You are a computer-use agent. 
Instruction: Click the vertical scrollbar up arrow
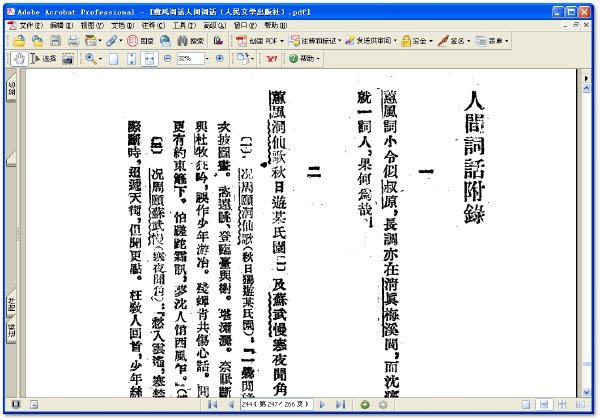coord(586,88)
